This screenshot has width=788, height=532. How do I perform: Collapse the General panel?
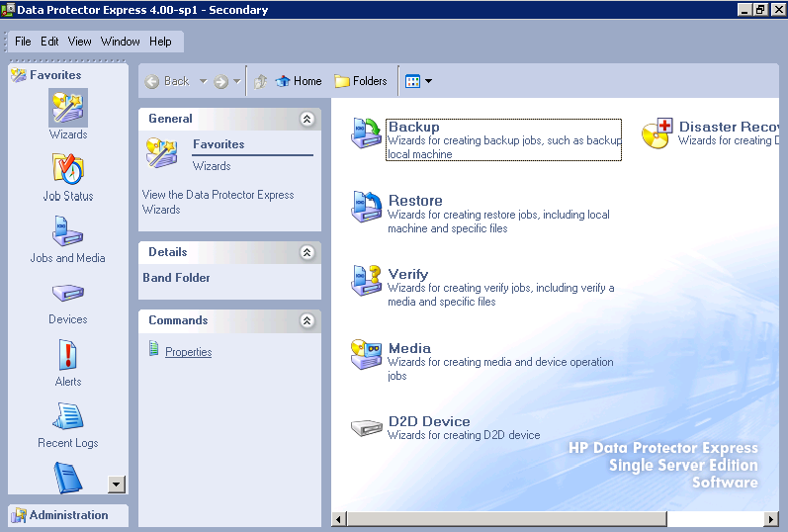307,119
